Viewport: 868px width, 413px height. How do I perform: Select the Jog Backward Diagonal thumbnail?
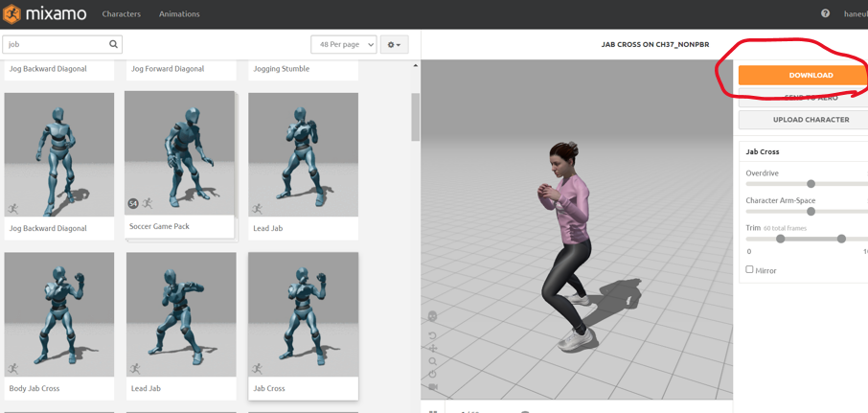[x=59, y=154]
